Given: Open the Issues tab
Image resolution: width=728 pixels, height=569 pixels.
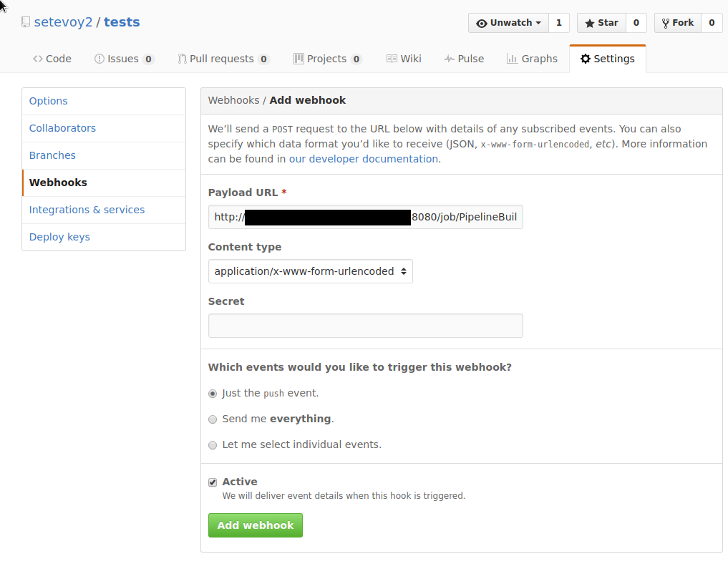Looking at the screenshot, I should [x=124, y=59].
